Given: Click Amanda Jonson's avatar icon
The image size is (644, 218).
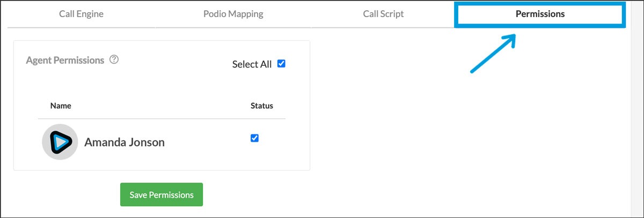Looking at the screenshot, I should (x=60, y=142).
